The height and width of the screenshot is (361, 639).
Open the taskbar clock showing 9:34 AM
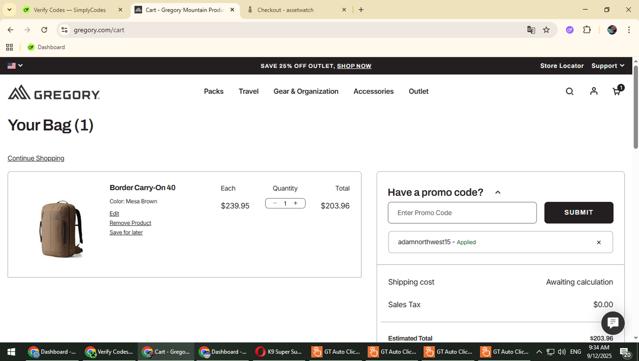(x=599, y=352)
